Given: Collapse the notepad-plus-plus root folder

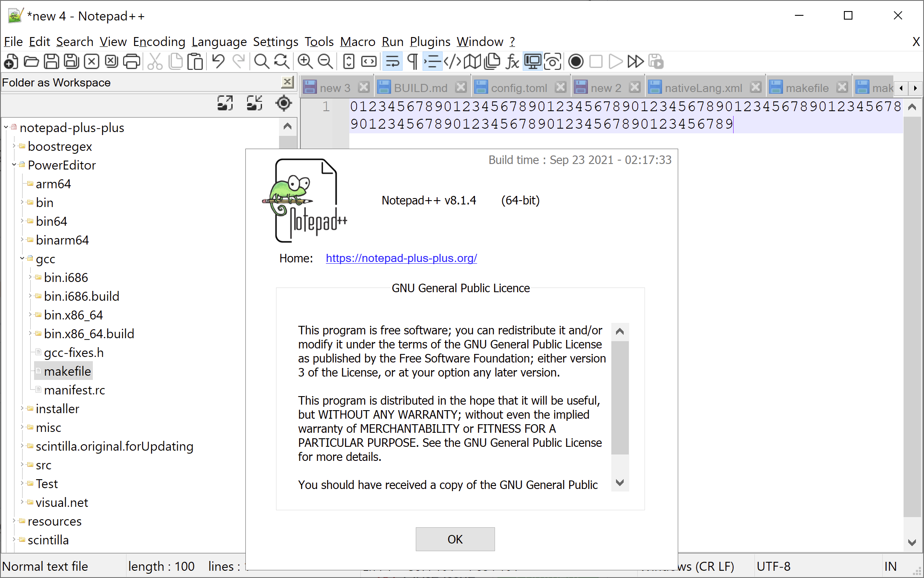Looking at the screenshot, I should click(6, 127).
